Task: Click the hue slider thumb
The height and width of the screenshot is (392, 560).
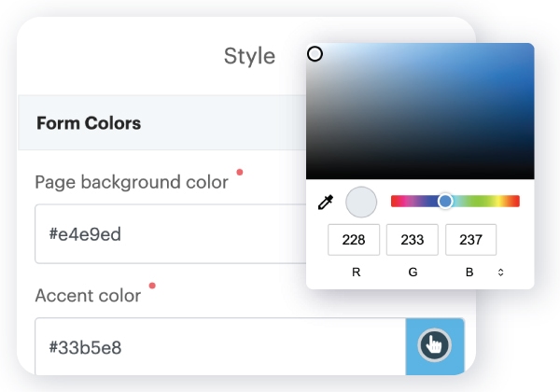Action: coord(445,201)
